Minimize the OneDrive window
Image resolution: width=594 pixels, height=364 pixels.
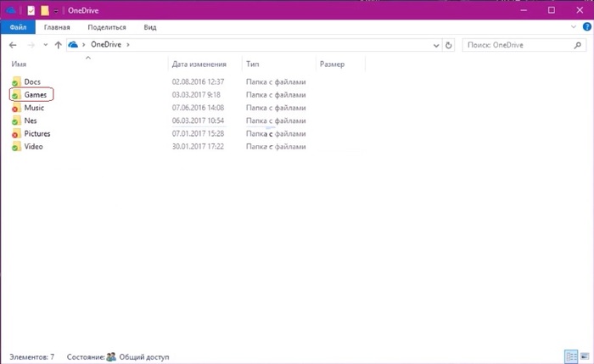click(524, 10)
